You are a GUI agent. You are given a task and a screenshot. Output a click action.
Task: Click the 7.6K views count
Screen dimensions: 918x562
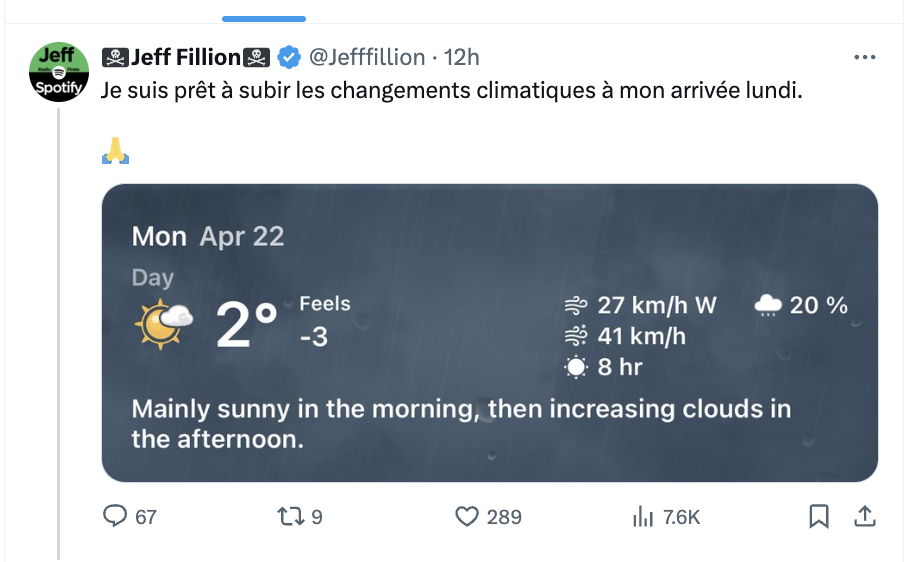tap(681, 517)
